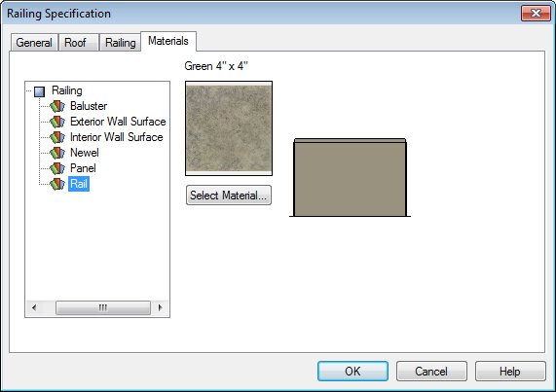The image size is (556, 392).
Task: Click the Panel material icon
Action: [x=57, y=168]
